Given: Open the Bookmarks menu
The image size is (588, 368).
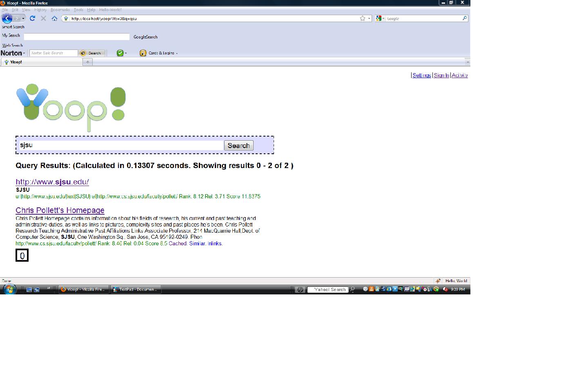Looking at the screenshot, I should (60, 10).
